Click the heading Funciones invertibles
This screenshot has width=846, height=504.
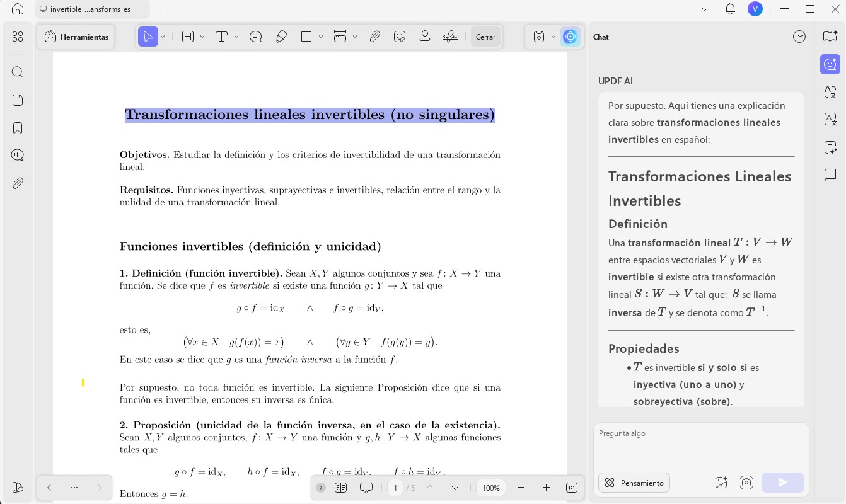pos(250,246)
